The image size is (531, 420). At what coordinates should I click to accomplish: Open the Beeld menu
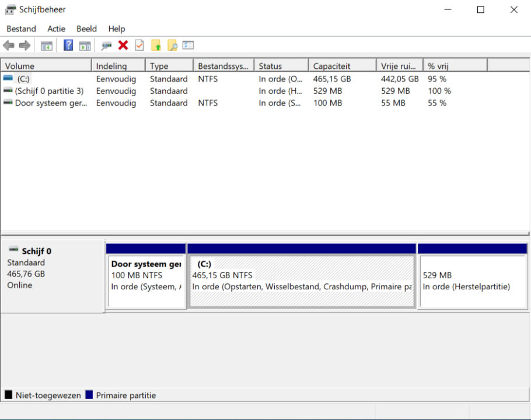pyautogui.click(x=86, y=29)
